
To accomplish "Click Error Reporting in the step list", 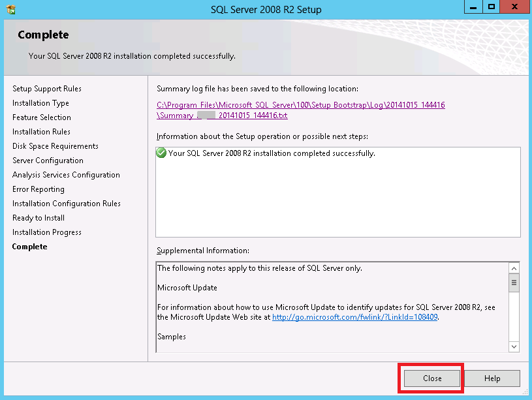I will tap(39, 189).
